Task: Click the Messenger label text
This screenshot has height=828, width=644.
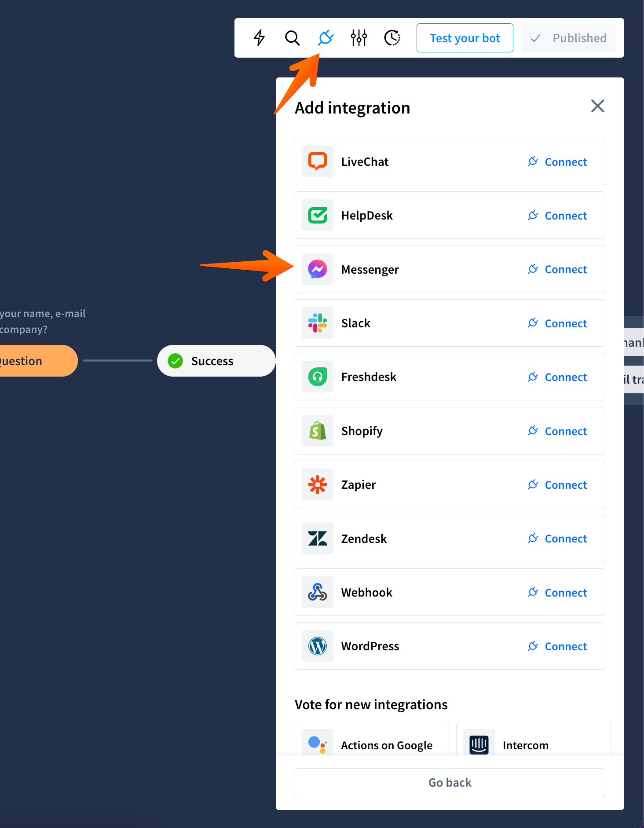Action: click(x=370, y=269)
